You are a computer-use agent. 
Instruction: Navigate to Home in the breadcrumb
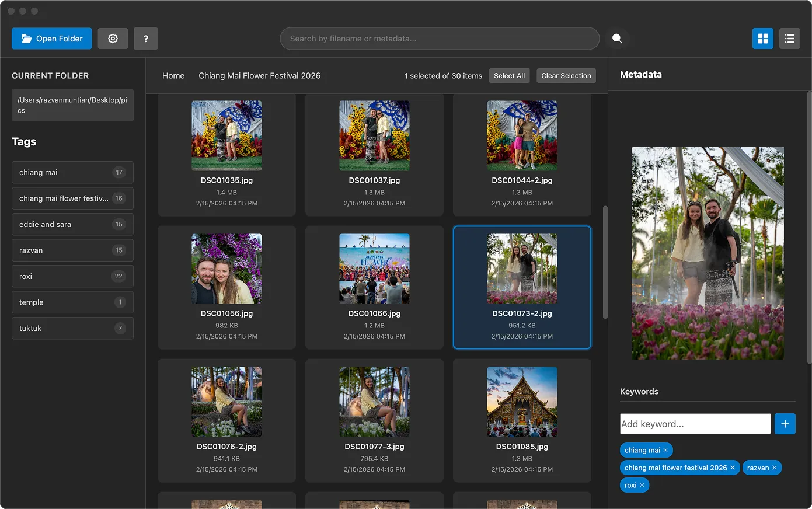[x=173, y=75]
